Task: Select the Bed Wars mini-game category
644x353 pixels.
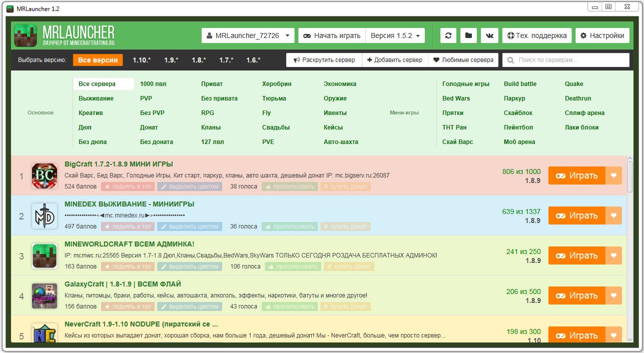Action: click(x=456, y=98)
